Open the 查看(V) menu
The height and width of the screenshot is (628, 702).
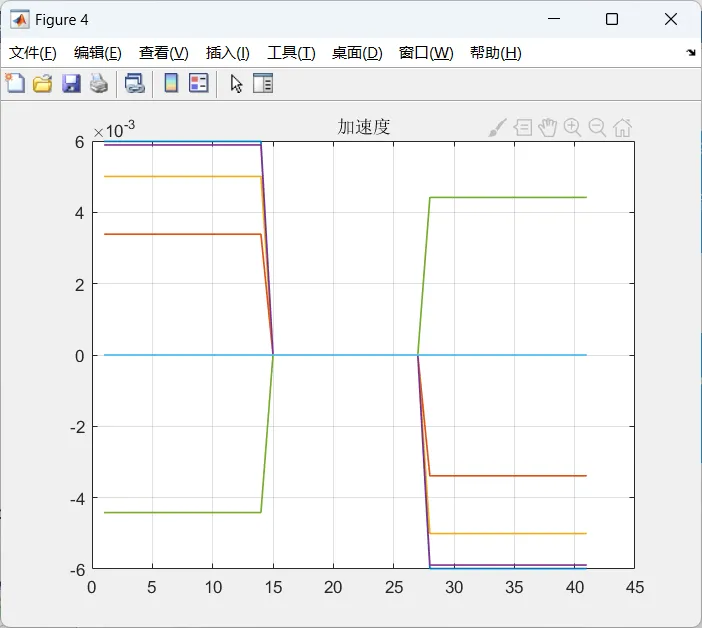point(163,53)
